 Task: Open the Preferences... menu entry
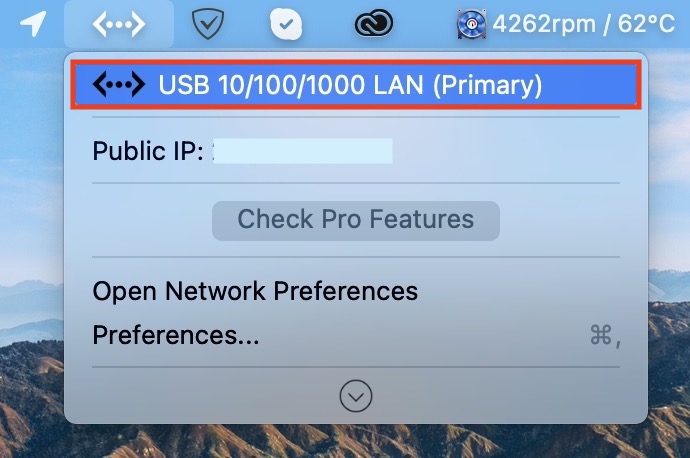176,335
